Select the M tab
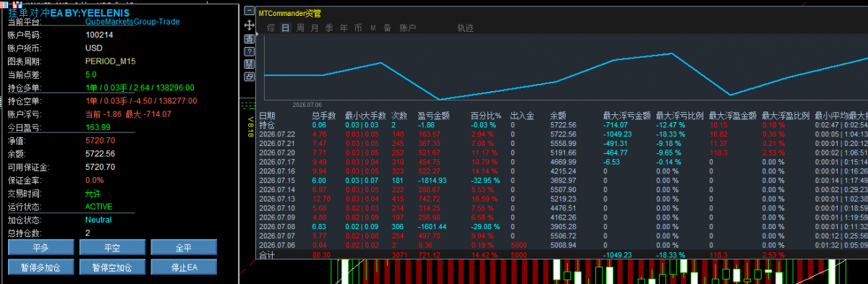 [x=373, y=28]
